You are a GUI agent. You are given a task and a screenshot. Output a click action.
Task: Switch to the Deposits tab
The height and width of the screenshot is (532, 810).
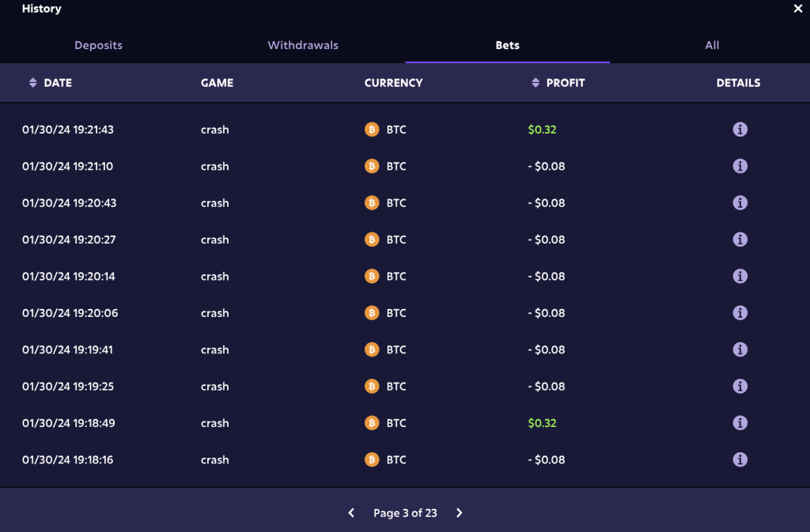click(x=98, y=45)
